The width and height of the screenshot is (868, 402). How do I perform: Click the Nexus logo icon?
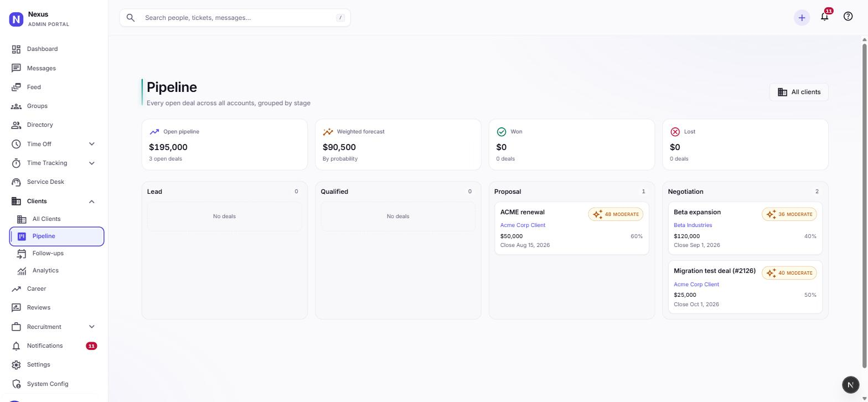click(16, 19)
